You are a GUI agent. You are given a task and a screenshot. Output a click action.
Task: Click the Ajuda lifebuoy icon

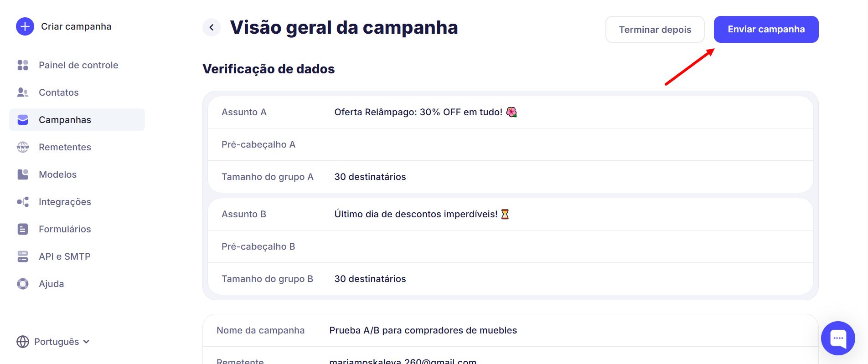[x=23, y=284]
